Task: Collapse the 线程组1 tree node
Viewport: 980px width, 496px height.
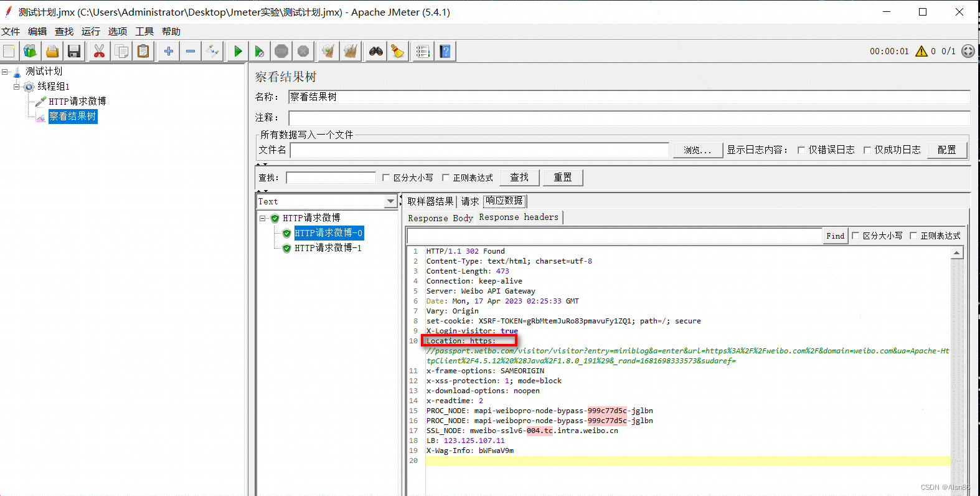Action: tap(17, 87)
